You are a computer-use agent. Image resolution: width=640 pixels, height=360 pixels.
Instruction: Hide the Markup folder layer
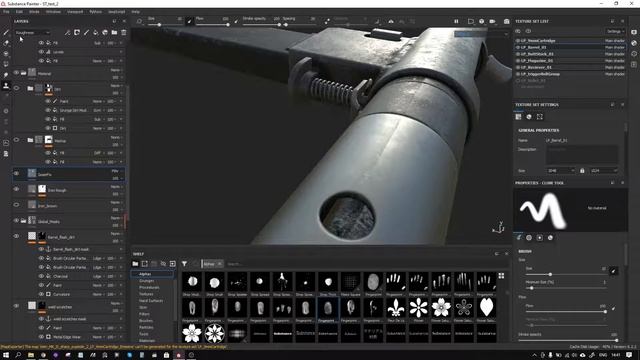[x=16, y=140]
